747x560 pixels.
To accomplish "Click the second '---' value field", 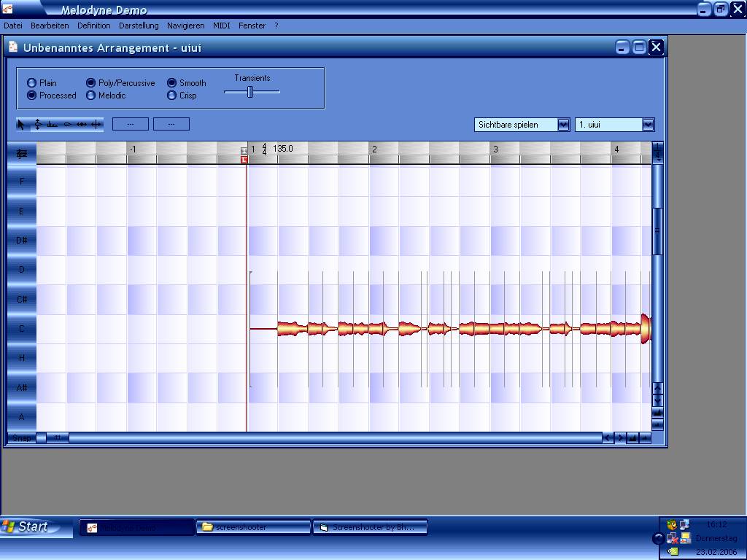I will click(x=171, y=124).
